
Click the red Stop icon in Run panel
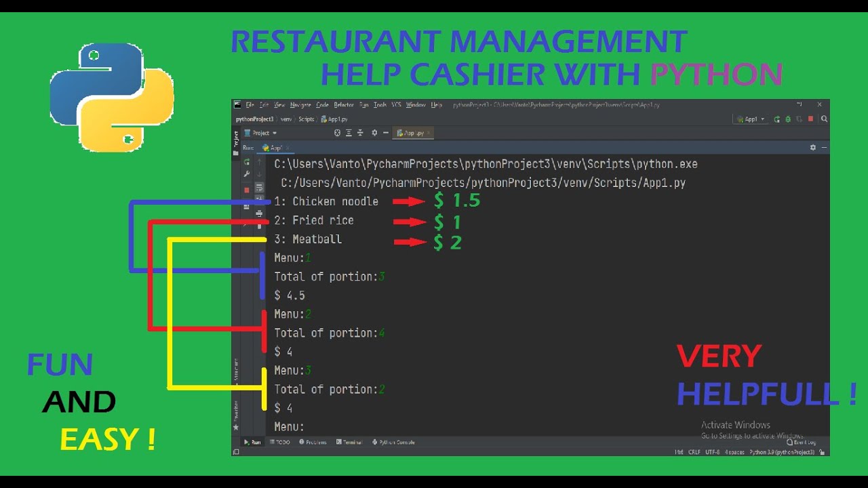(x=247, y=190)
